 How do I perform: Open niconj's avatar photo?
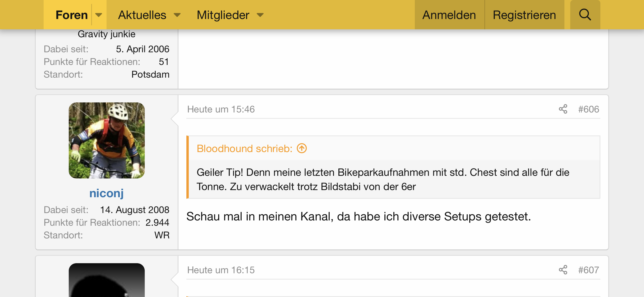click(107, 140)
